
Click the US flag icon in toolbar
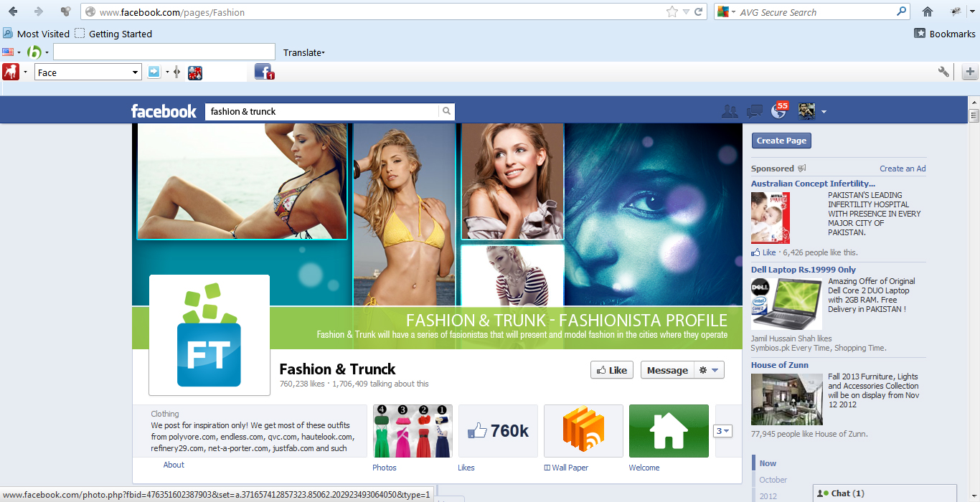[x=8, y=52]
